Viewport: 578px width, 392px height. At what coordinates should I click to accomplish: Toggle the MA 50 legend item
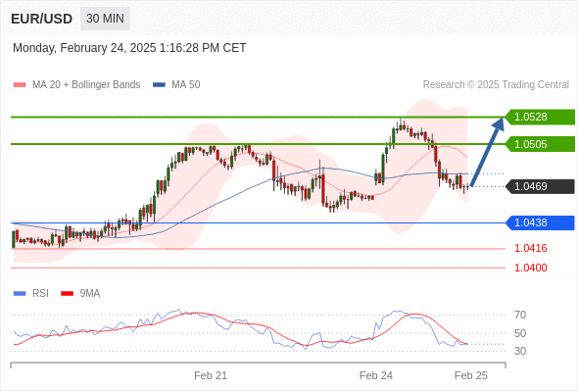[x=176, y=85]
